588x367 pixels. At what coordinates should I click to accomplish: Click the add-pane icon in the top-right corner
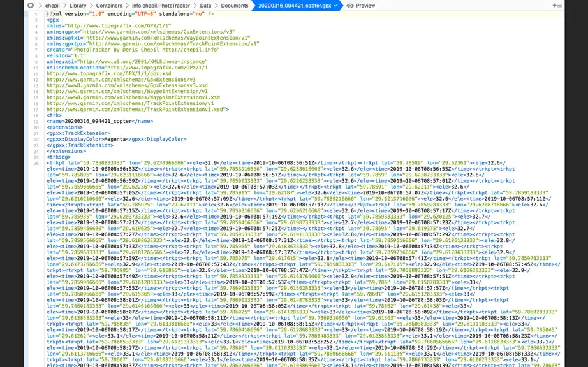pyautogui.click(x=557, y=6)
